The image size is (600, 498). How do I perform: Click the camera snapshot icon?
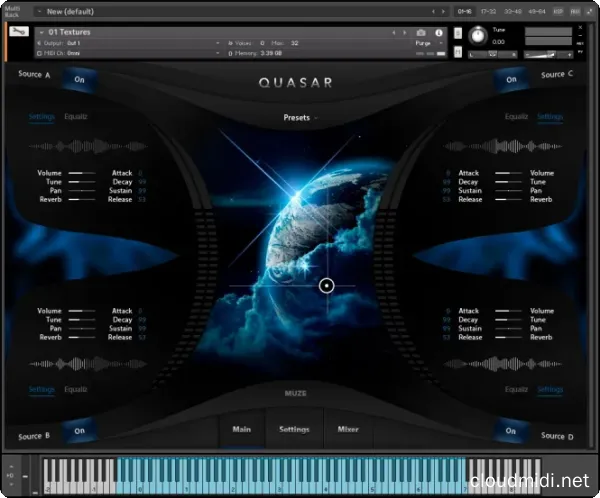[x=421, y=33]
